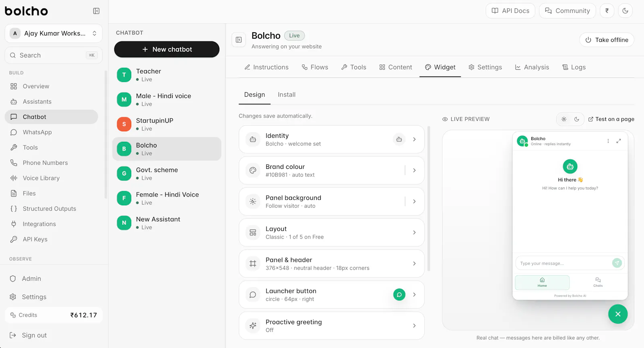Switch to the Instructions tab

point(266,67)
